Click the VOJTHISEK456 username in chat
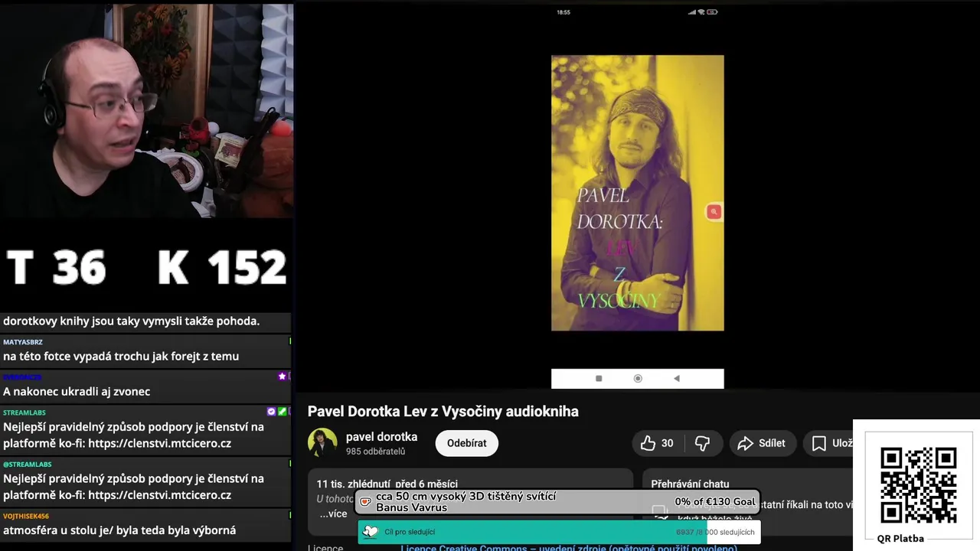 click(25, 517)
